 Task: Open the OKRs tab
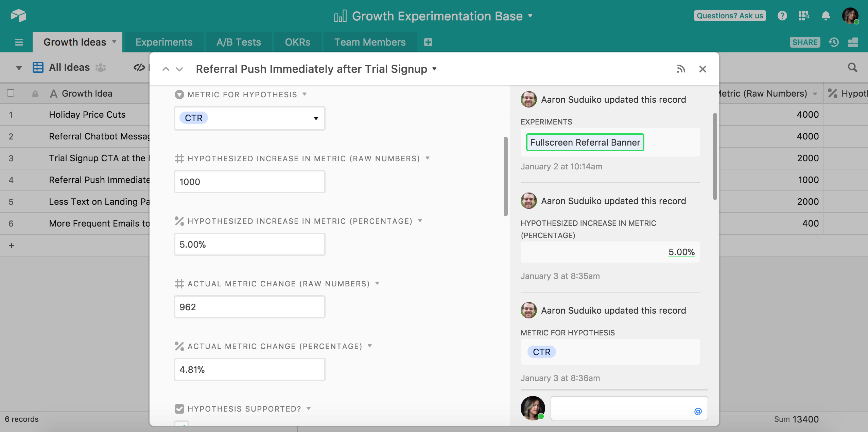point(297,42)
